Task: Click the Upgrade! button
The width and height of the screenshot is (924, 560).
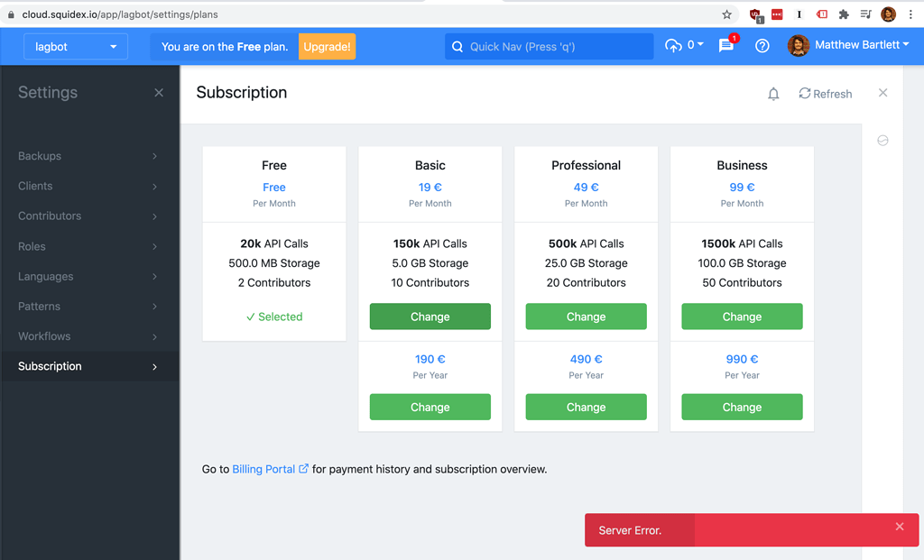Action: (x=327, y=46)
